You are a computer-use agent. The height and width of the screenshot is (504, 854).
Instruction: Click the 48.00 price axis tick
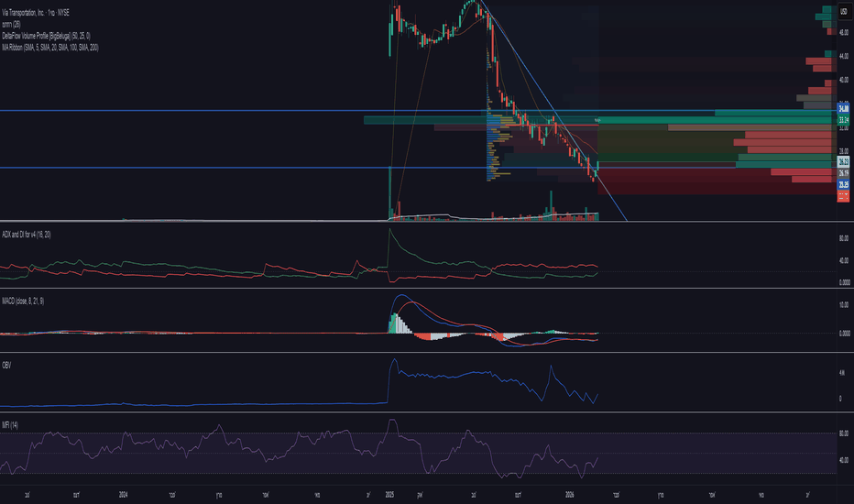pos(844,33)
